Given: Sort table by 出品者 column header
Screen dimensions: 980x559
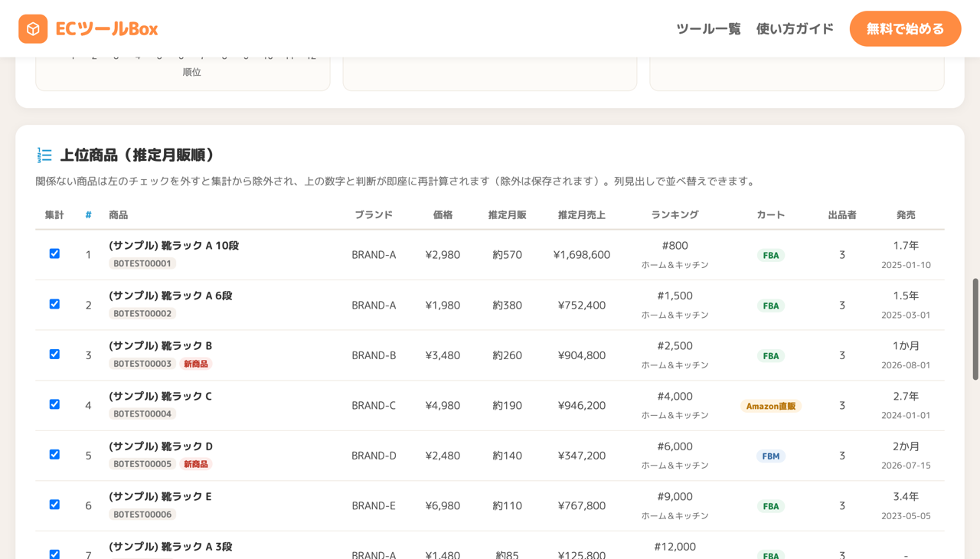Looking at the screenshot, I should tap(842, 215).
